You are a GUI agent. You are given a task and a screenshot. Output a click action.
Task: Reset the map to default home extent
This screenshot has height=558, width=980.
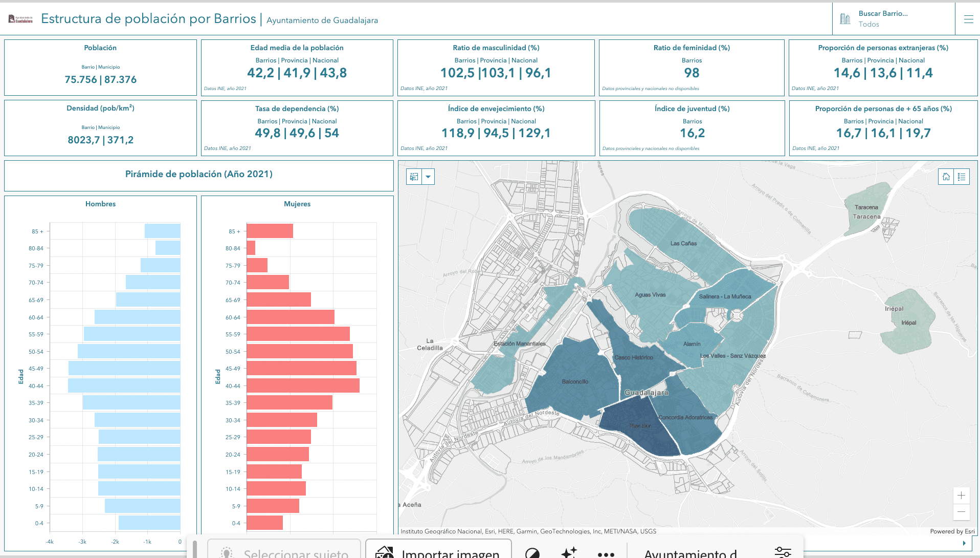point(946,177)
